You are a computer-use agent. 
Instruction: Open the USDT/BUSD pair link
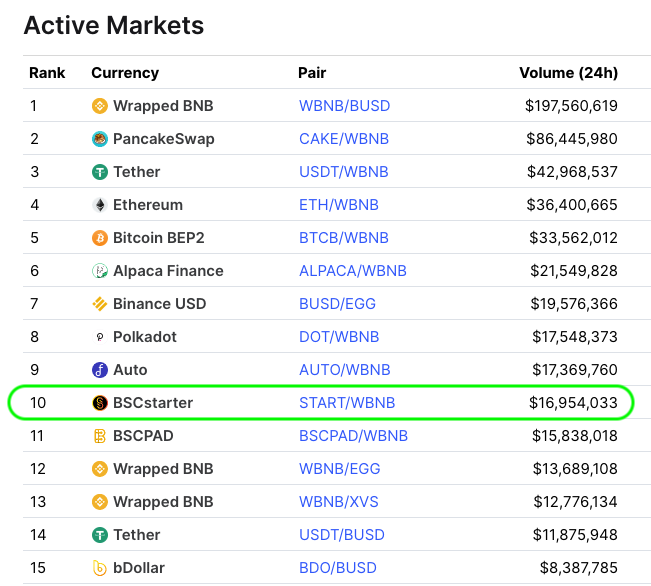(x=342, y=535)
